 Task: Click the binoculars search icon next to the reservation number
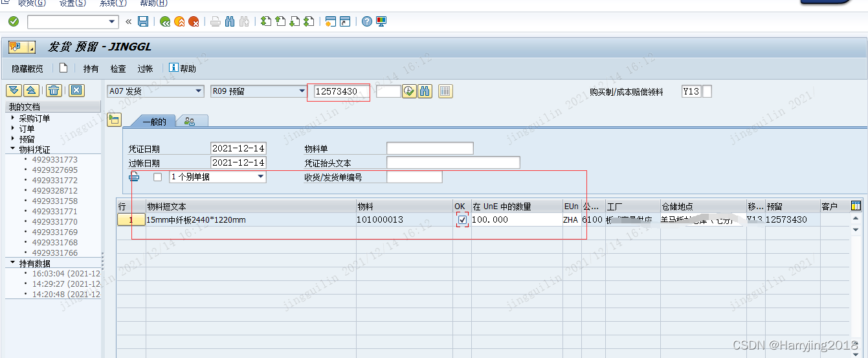tap(425, 91)
